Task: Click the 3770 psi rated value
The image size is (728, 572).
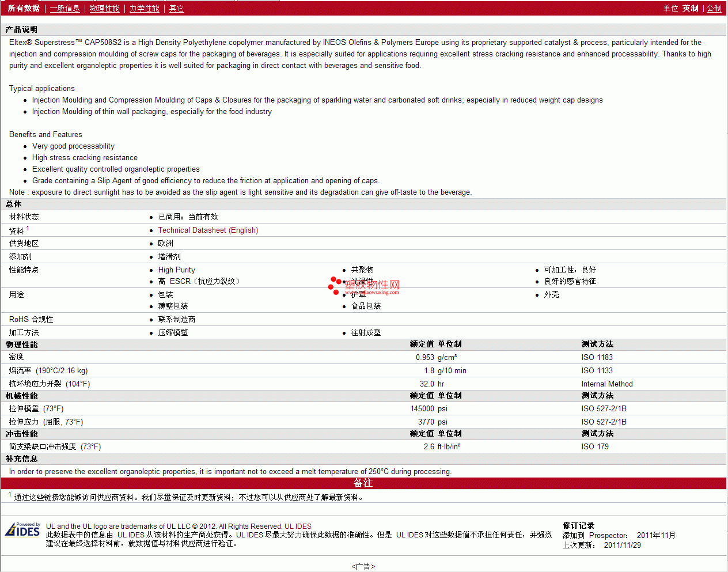Action: [x=433, y=422]
